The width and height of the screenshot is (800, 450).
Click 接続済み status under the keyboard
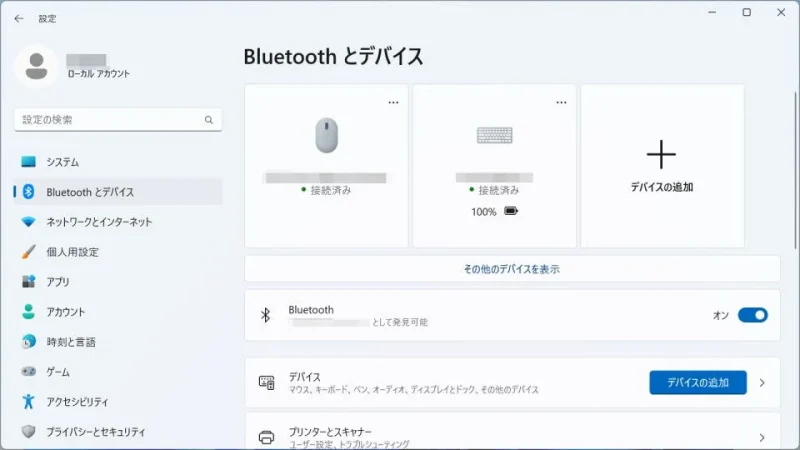[x=498, y=190]
